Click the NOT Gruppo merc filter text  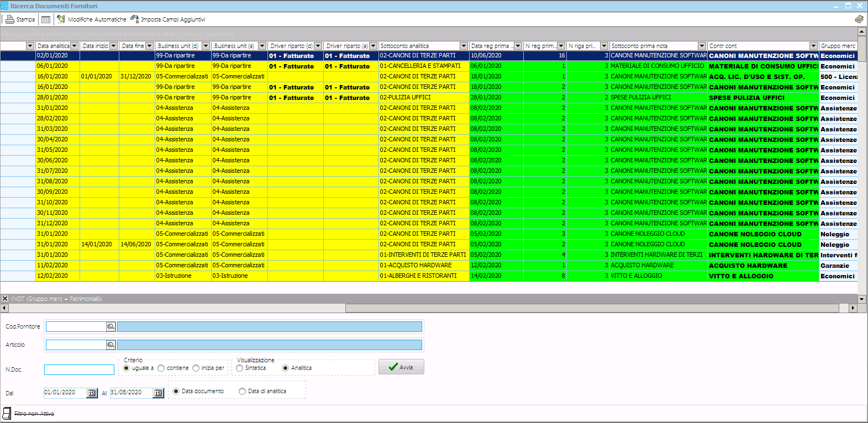56,299
